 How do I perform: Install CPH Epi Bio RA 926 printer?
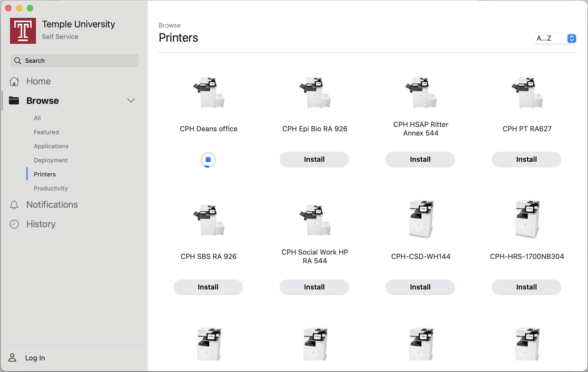[314, 160]
